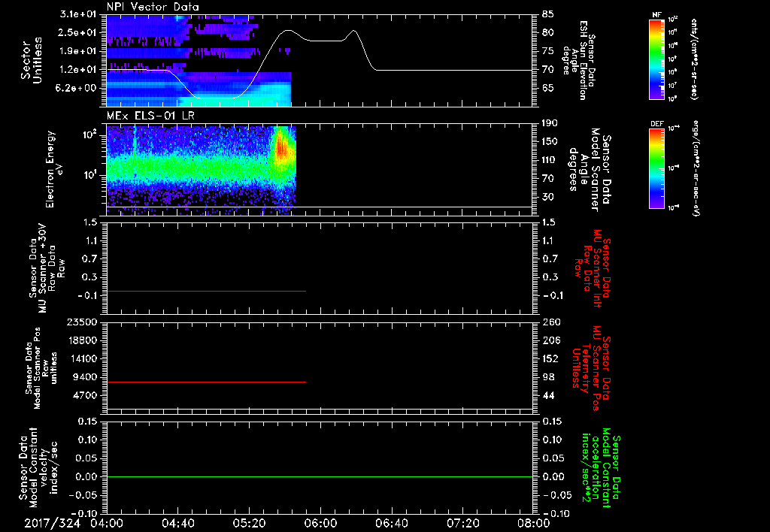
Task: Click the "cnts/(cm**2-sr-sec)" NF unit label
Action: [x=694, y=59]
